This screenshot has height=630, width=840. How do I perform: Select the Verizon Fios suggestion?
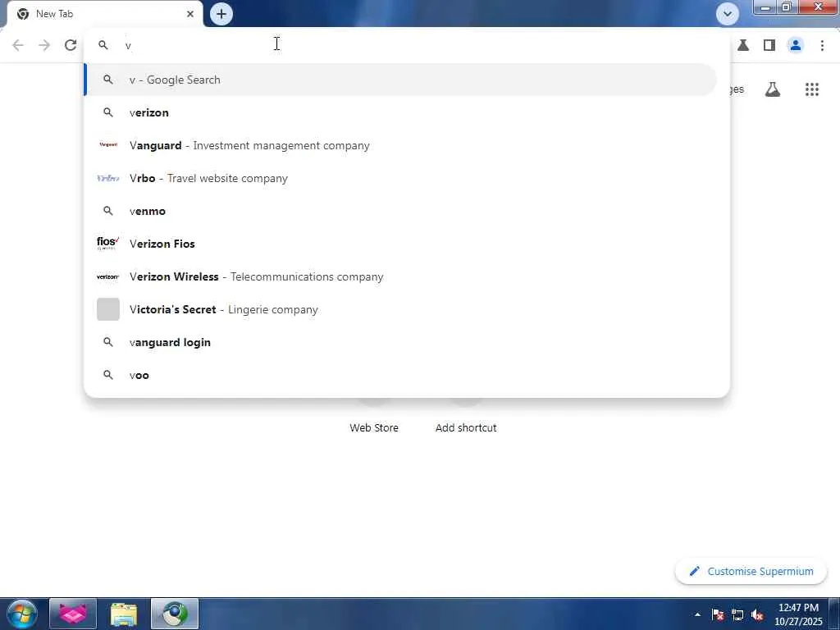click(400, 244)
